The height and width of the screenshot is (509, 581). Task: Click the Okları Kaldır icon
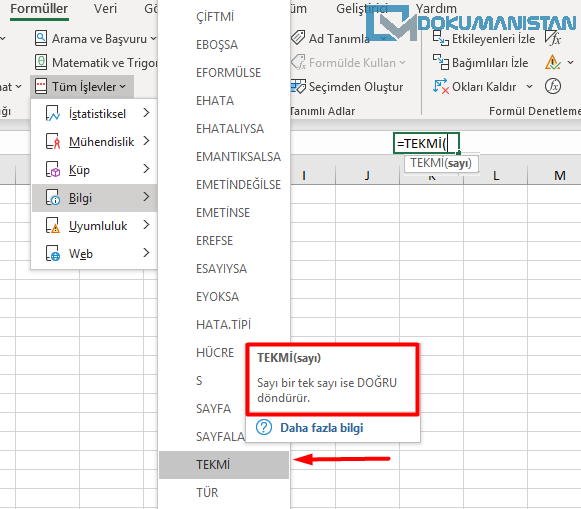point(441,86)
